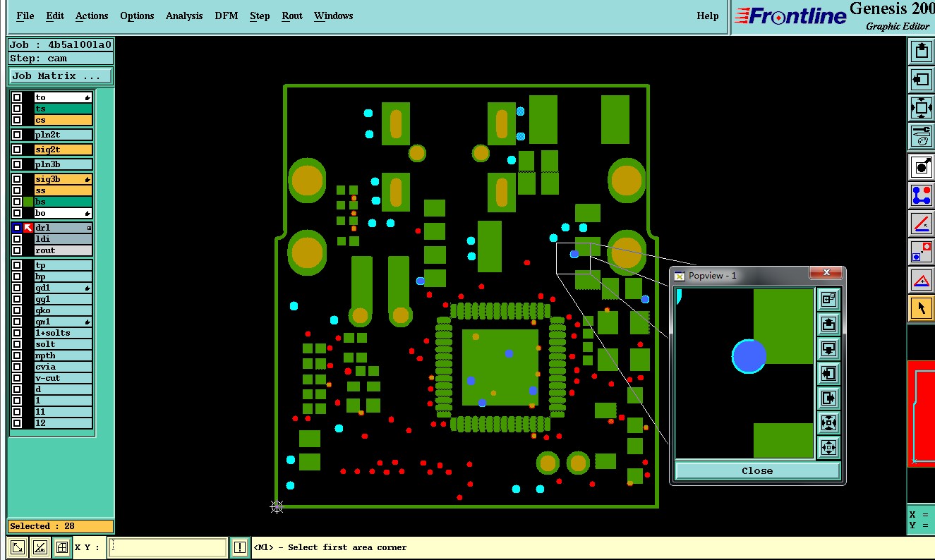Click Popview zoom-in (arrows inward) icon
This screenshot has height=560, width=935.
(x=828, y=423)
